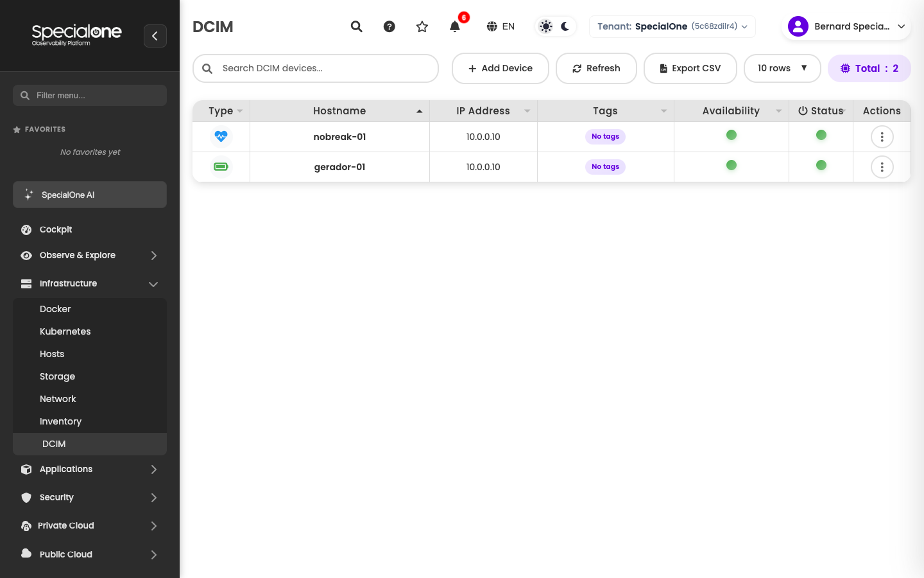Open the actions menu for gerador-01
924x578 pixels.
tap(882, 167)
